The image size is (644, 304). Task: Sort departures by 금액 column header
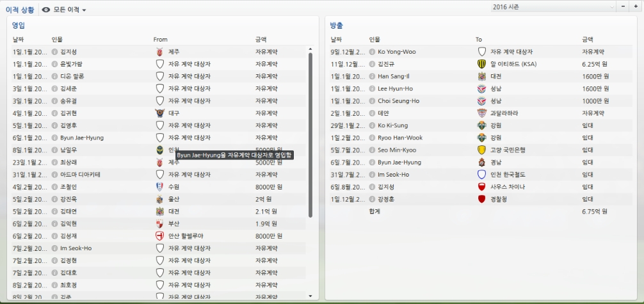pyautogui.click(x=588, y=40)
